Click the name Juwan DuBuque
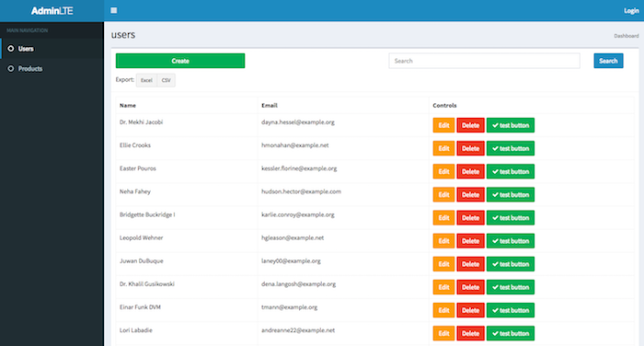Screen dimensions: 644x346 point(142,261)
